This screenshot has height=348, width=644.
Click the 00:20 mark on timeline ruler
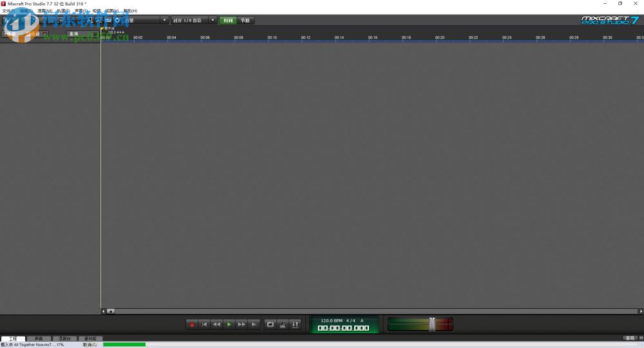(x=439, y=37)
